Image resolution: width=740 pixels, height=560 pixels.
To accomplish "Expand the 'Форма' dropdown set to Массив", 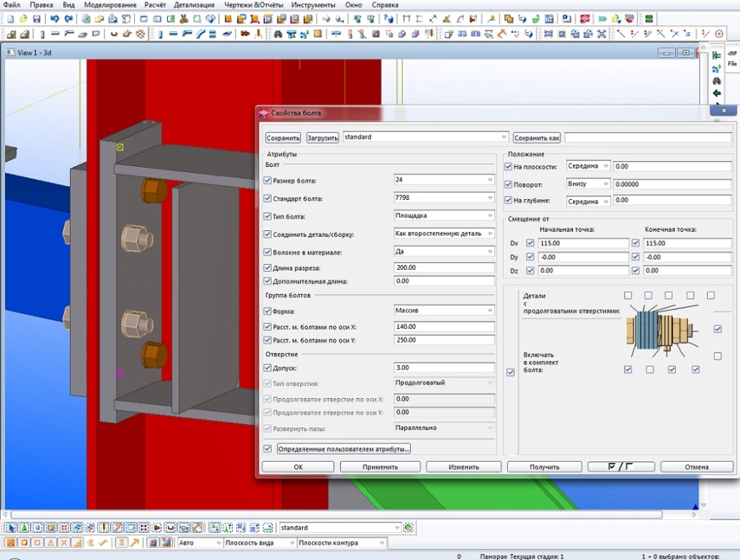I will pyautogui.click(x=444, y=310).
